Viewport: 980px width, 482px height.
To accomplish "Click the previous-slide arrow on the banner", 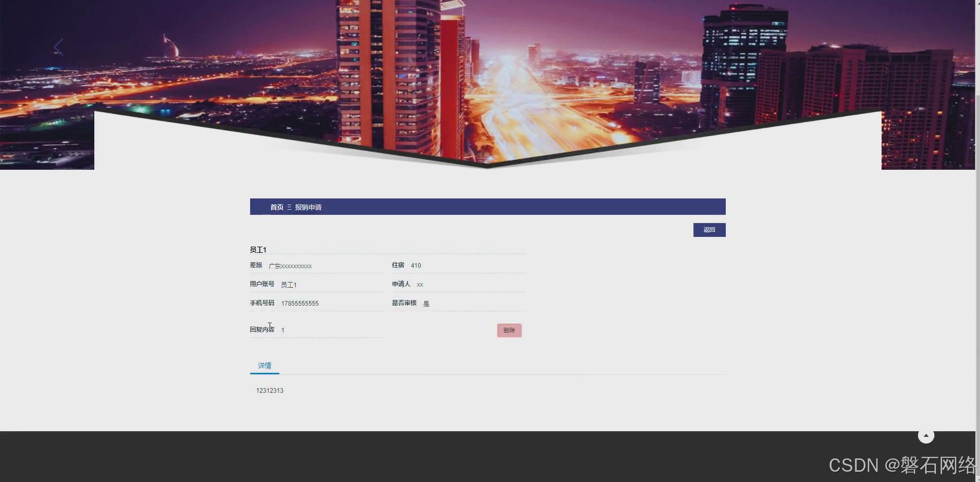I will [x=58, y=47].
